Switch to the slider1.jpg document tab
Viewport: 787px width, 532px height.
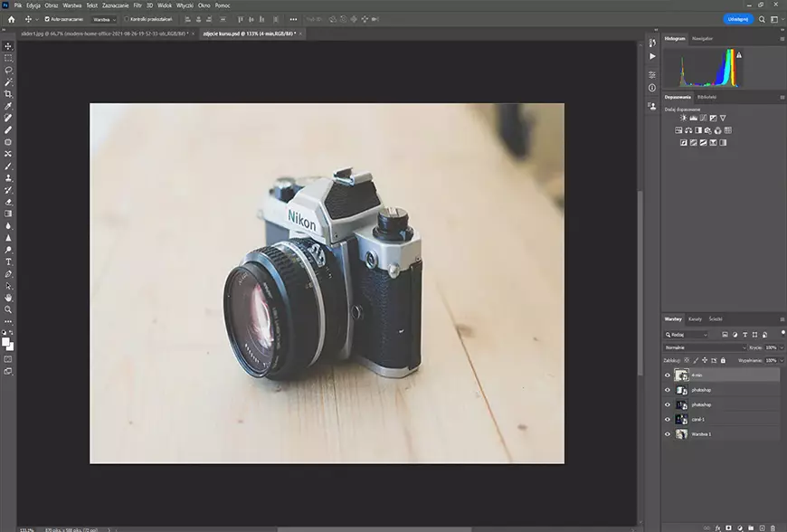[x=104, y=33]
